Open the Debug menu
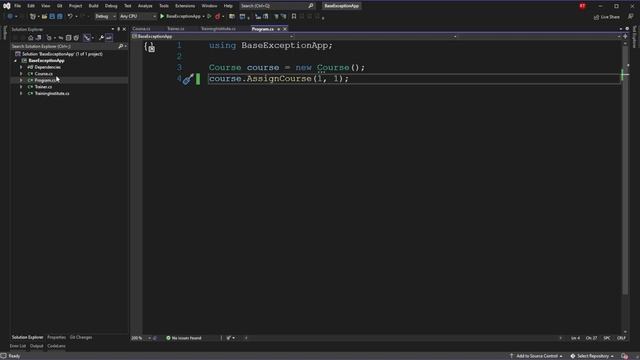640x360 pixels. coord(111,6)
